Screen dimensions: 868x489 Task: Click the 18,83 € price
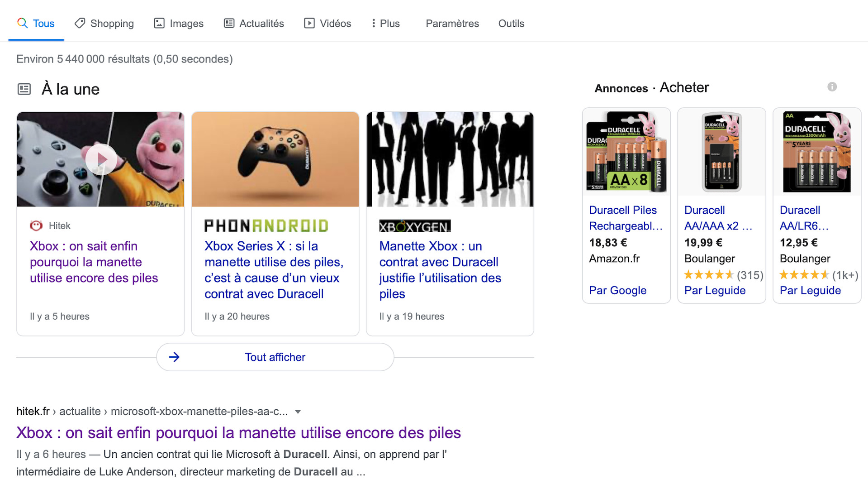click(x=608, y=243)
